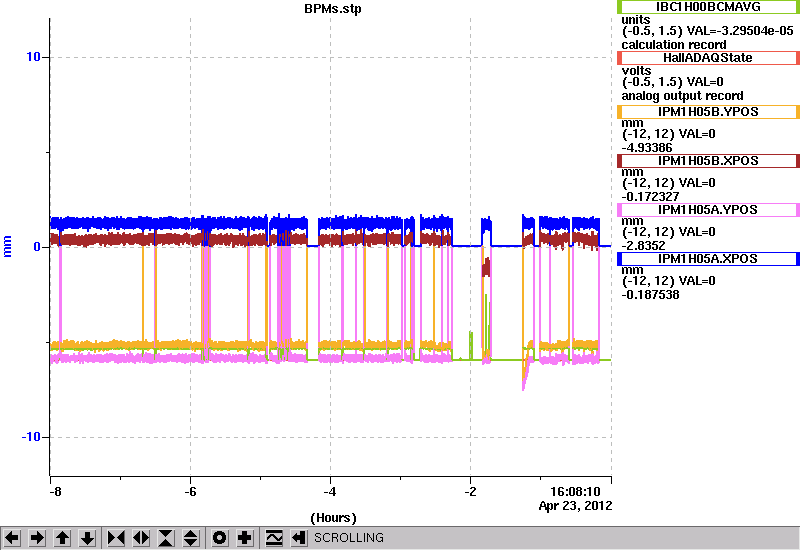Click the outward-pointing vertical triangles zoom button

tap(190, 538)
